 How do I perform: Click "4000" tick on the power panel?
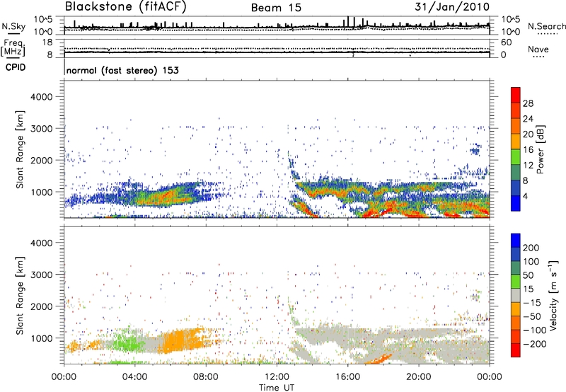[41, 97]
